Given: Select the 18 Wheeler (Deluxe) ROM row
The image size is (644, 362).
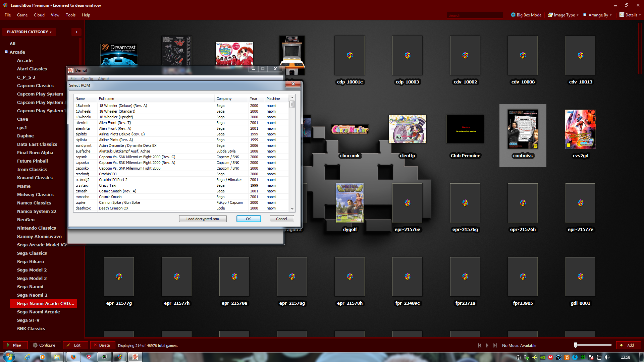Looking at the screenshot, I should click(181, 106).
